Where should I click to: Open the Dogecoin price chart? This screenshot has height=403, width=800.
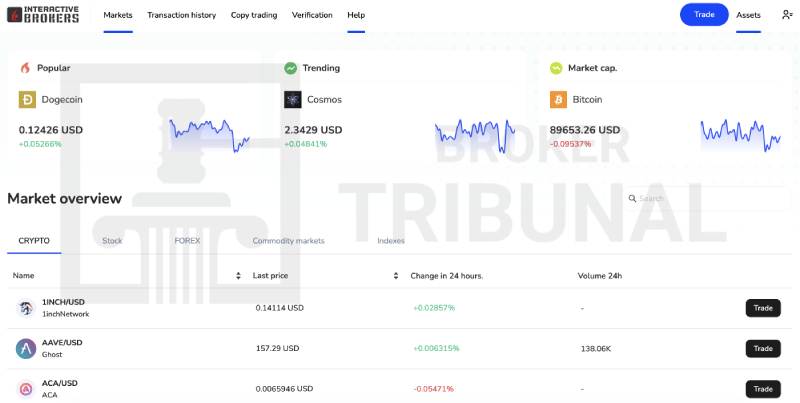(209, 136)
